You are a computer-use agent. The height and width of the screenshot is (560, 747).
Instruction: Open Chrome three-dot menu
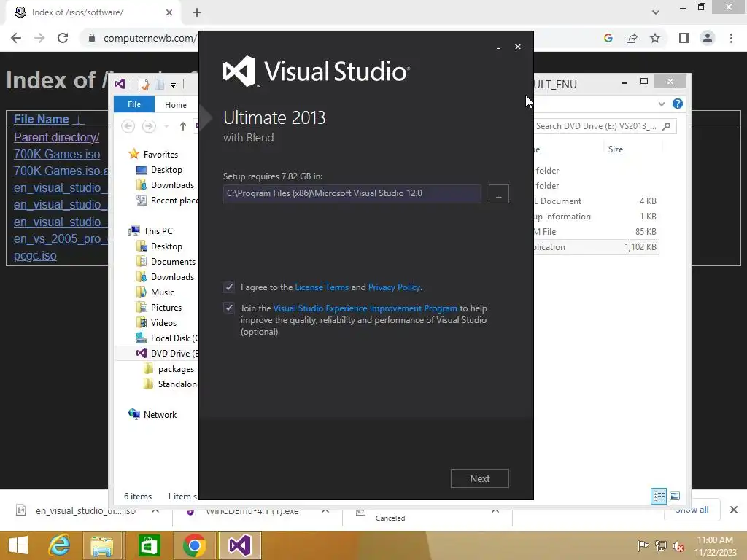(731, 38)
